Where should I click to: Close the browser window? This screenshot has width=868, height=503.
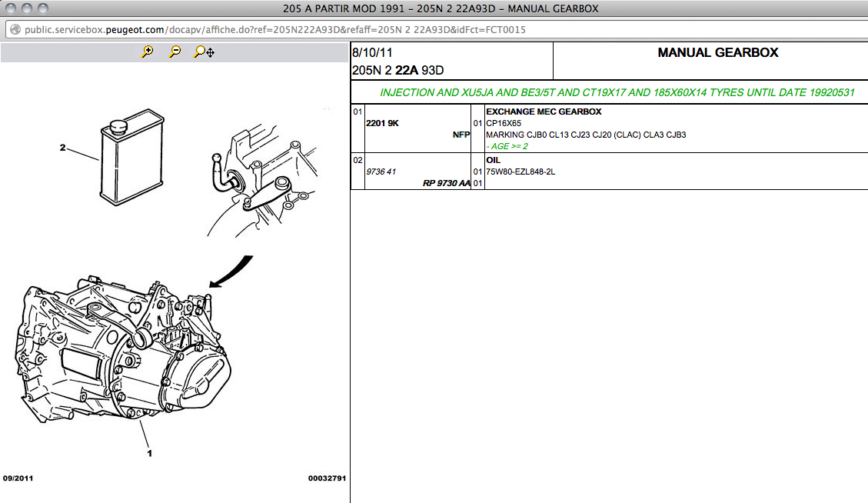(11, 8)
